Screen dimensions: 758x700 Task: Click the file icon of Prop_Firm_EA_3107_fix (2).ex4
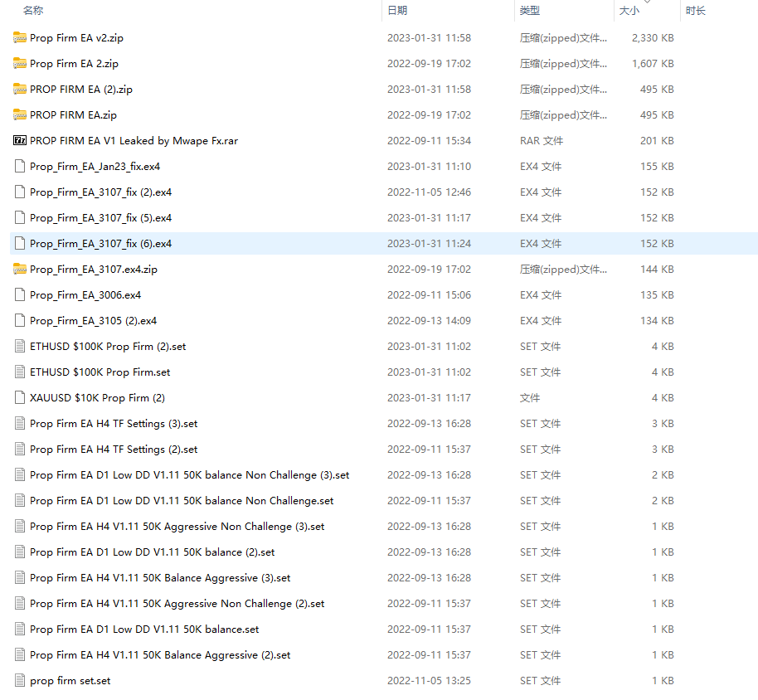coord(20,192)
